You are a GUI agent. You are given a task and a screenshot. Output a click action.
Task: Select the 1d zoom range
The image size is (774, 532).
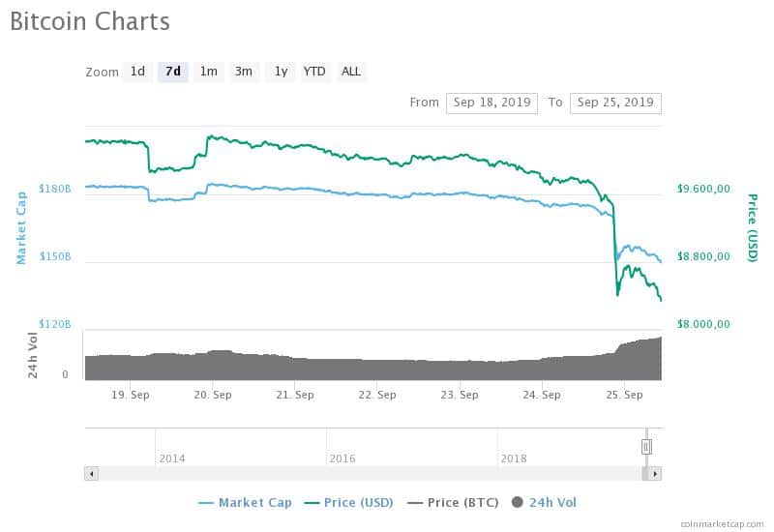pos(137,72)
